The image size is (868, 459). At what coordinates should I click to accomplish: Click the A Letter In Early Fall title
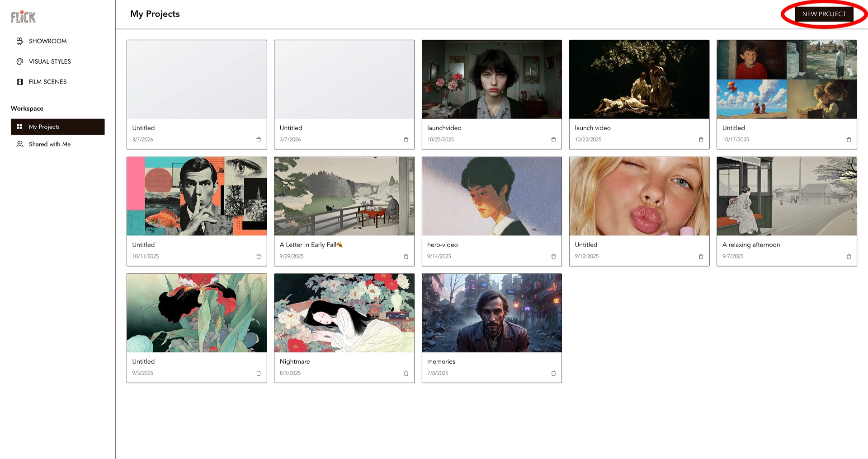308,245
